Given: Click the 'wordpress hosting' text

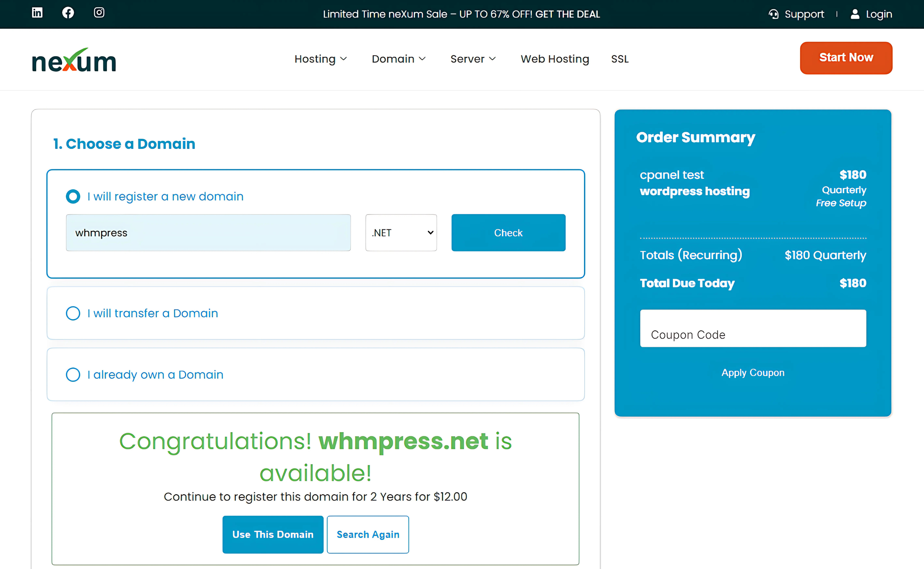Looking at the screenshot, I should (695, 191).
